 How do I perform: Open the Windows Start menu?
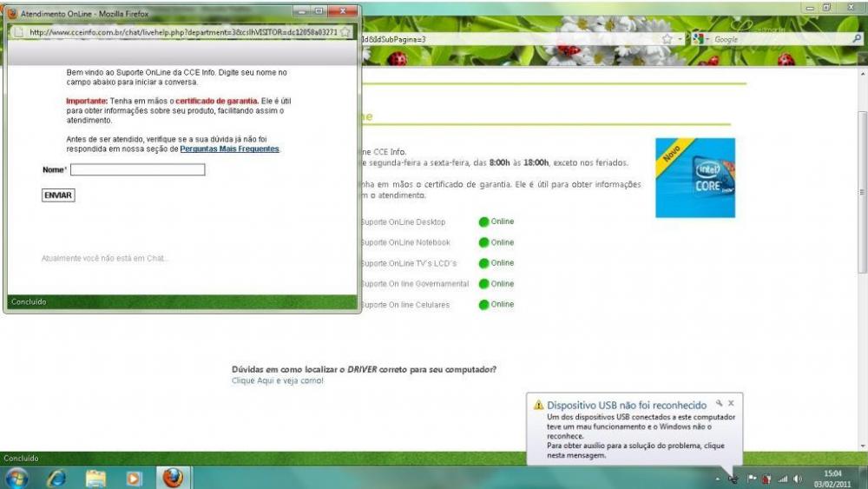16,478
